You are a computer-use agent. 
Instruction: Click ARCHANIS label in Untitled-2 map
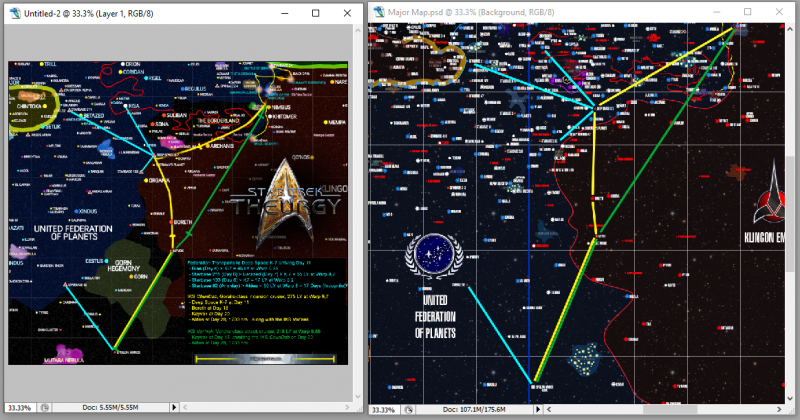pos(222,146)
